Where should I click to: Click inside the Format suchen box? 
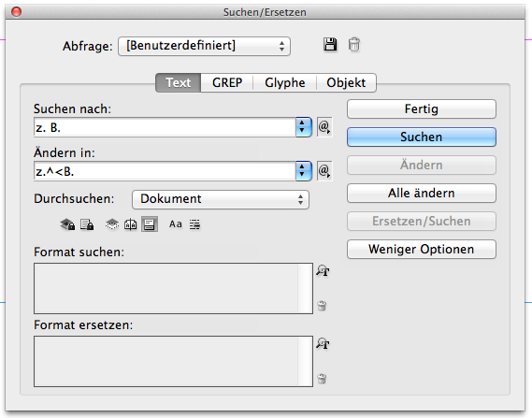(173, 288)
